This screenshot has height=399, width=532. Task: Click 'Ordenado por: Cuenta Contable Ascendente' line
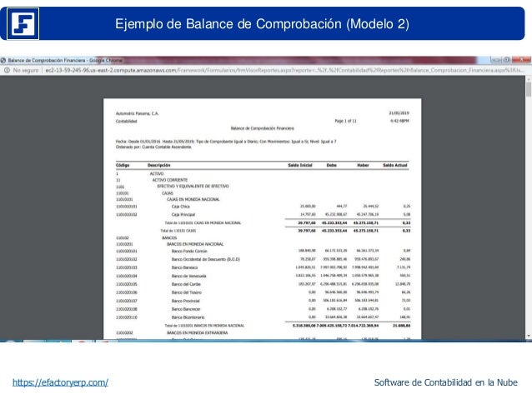click(153, 147)
